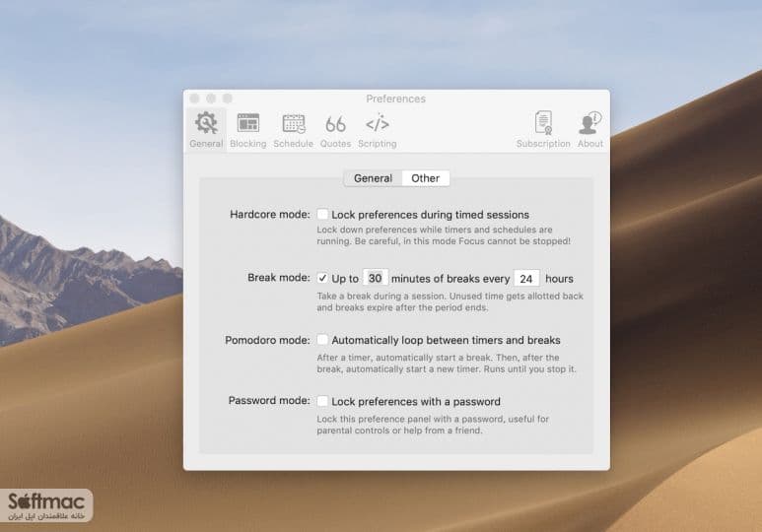Click the 'Hardcore mode:' label
Screen dimensions: 762x532
[x=270, y=214]
